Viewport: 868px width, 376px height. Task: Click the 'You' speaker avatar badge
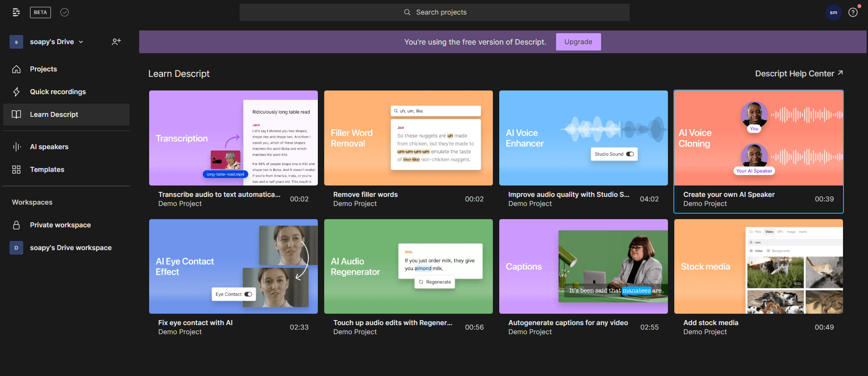(754, 129)
